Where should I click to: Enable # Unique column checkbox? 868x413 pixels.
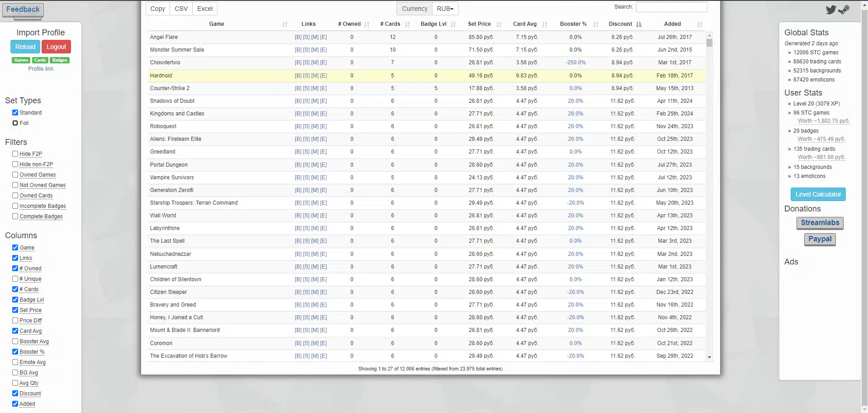[x=15, y=279]
